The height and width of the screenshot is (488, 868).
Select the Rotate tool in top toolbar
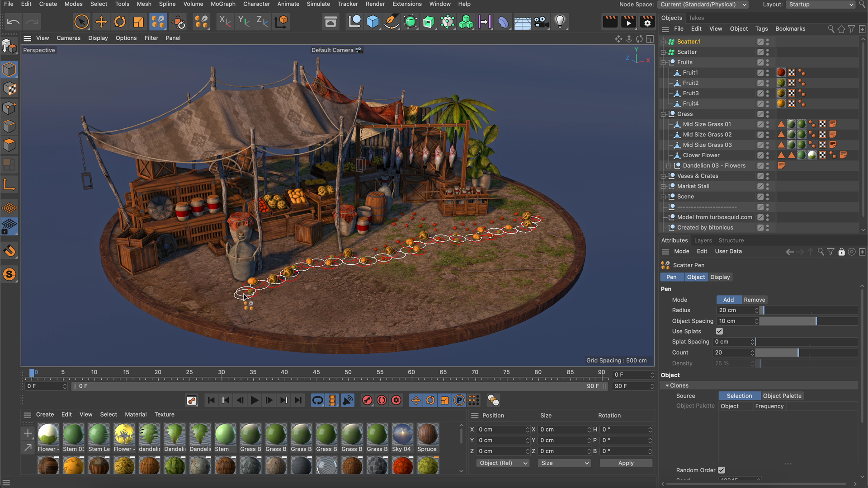click(120, 22)
